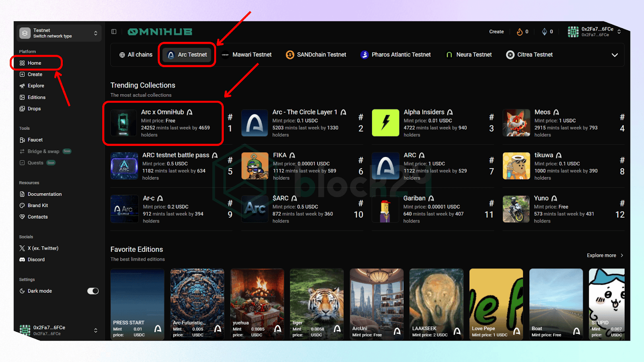Open the Discord social link
This screenshot has width=644, height=362.
coord(36,260)
